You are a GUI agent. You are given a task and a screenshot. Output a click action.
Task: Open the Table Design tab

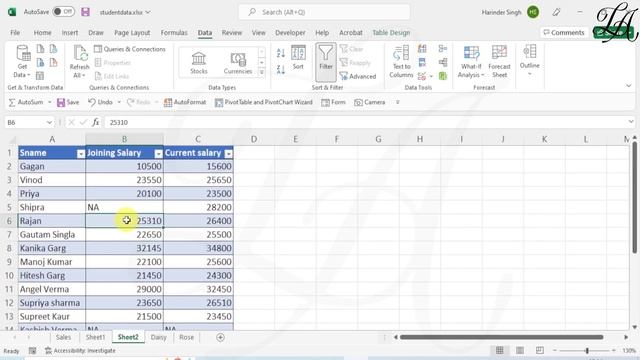(x=391, y=33)
